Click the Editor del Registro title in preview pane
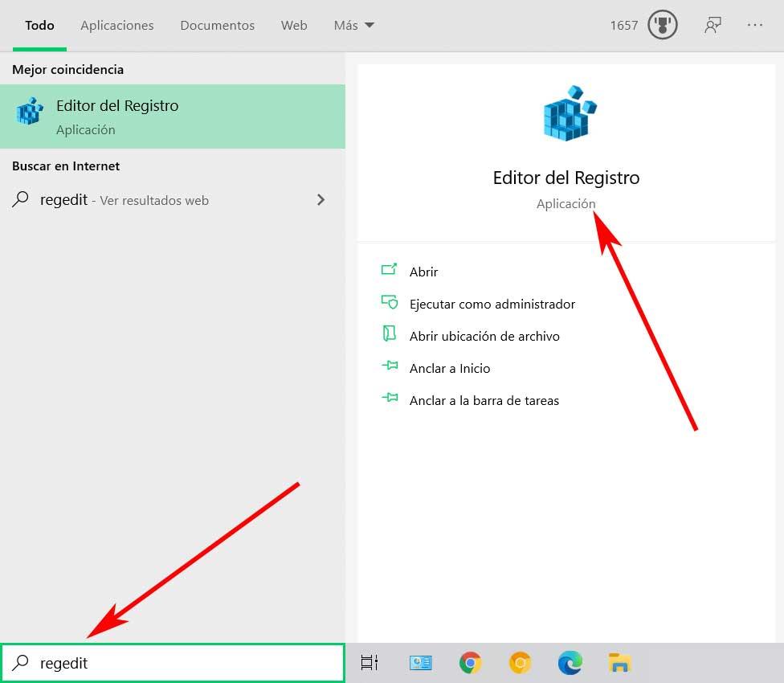This screenshot has width=784, height=683. pos(566,178)
